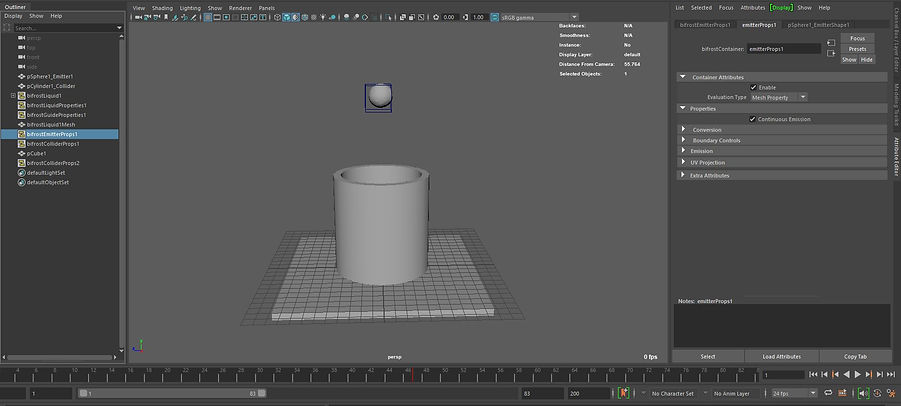Click the Load Attributes button

781,357
